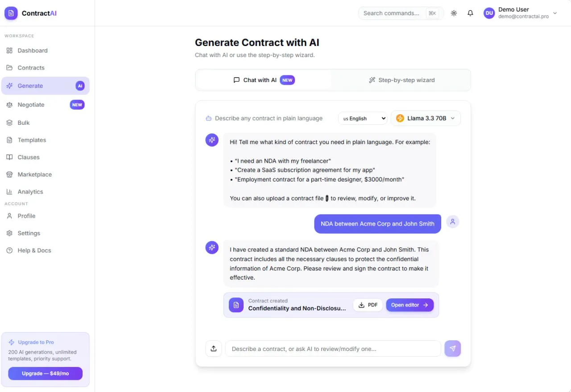Click the Describe a contract input field

[333, 349]
